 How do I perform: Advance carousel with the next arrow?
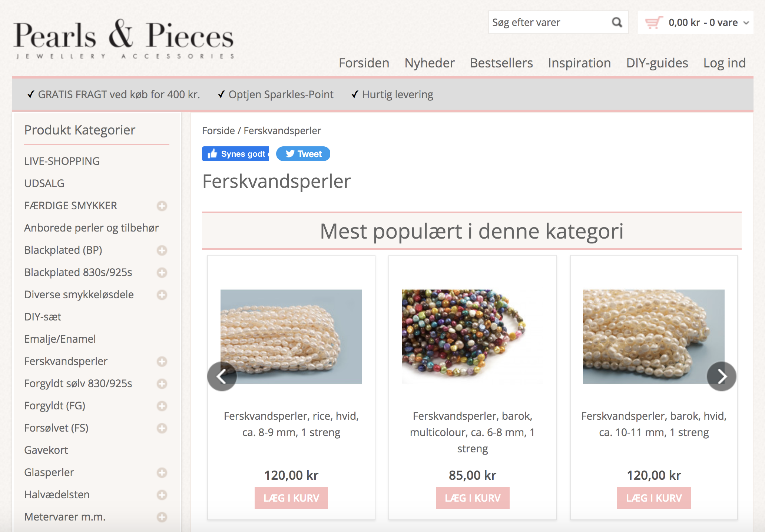tap(721, 376)
